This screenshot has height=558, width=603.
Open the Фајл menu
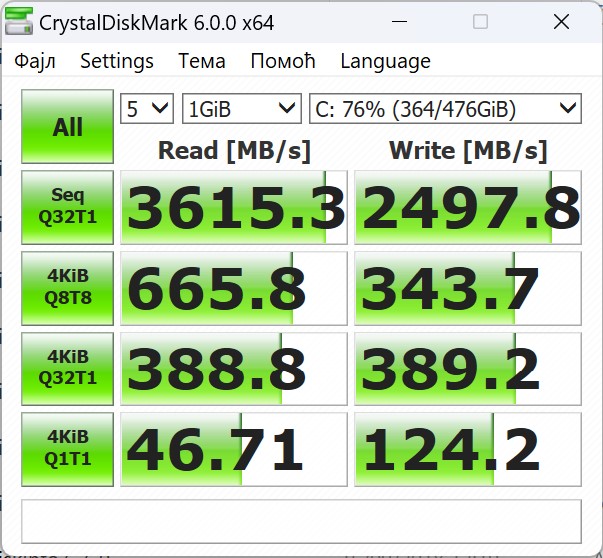click(x=35, y=61)
